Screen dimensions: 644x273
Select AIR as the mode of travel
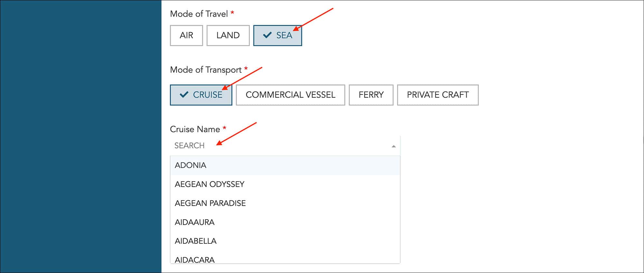[186, 35]
